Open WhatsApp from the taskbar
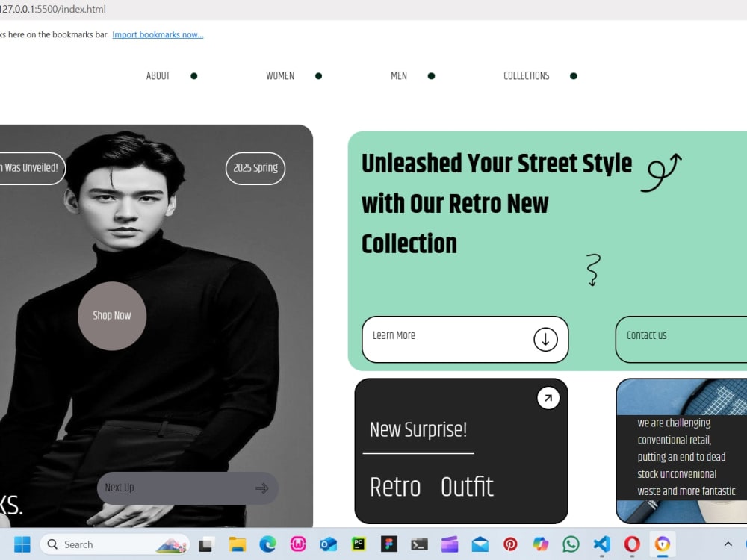747x560 pixels. point(571,544)
